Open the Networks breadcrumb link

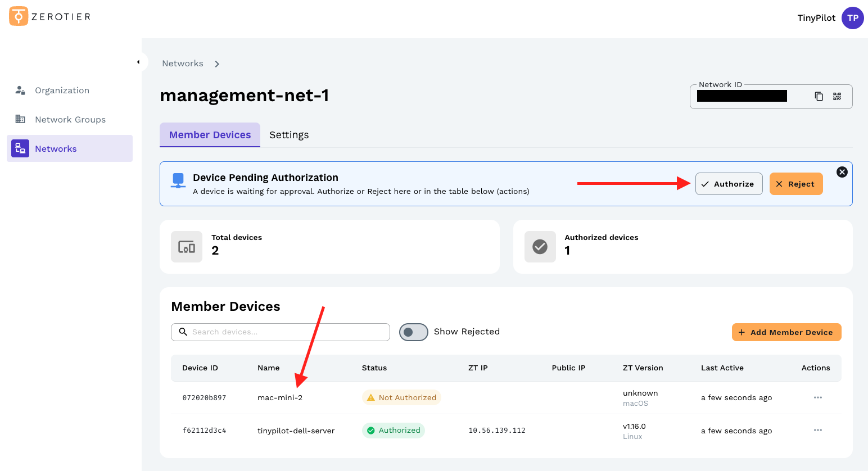tap(182, 63)
